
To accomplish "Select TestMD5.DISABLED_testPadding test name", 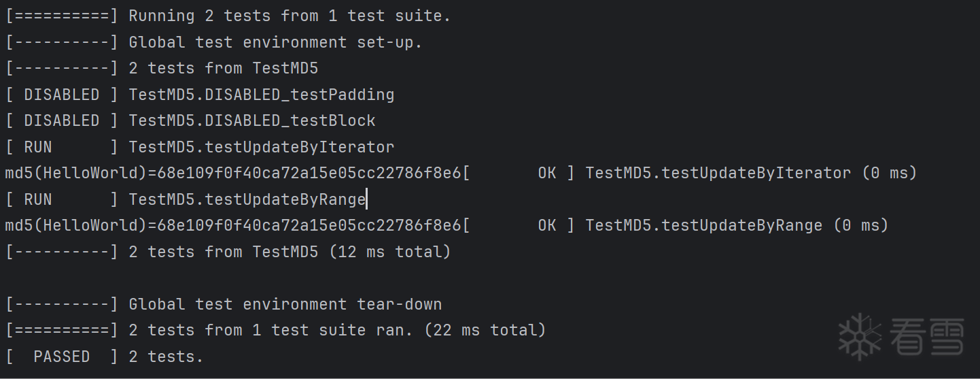I will 261,95.
